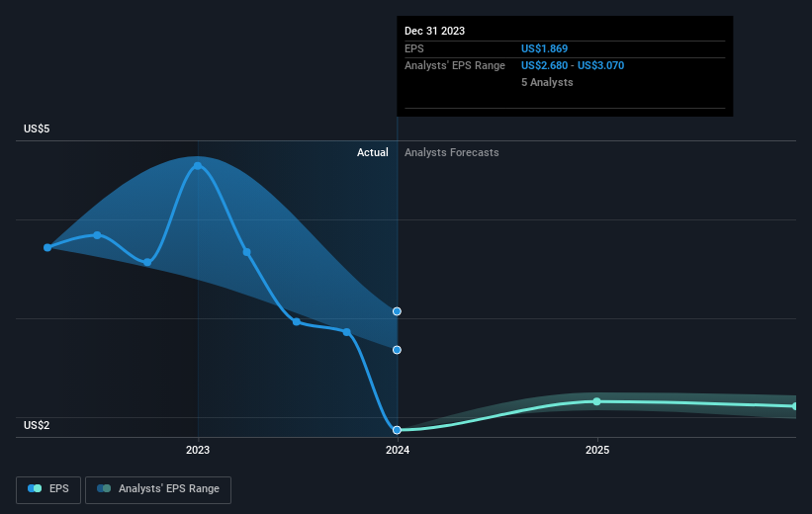Click the Analysts Forecasts label
This screenshot has width=812, height=514.
452,152
